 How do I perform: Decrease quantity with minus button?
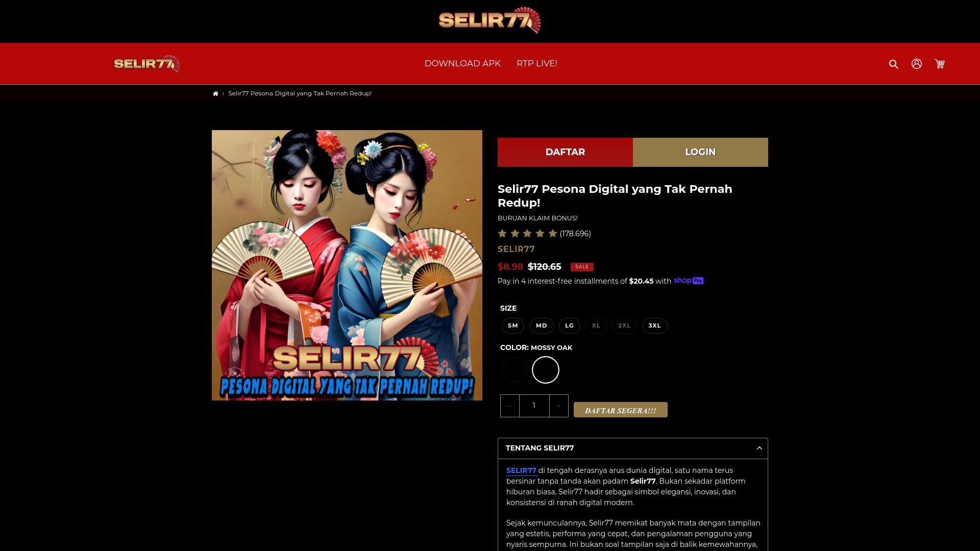point(509,406)
